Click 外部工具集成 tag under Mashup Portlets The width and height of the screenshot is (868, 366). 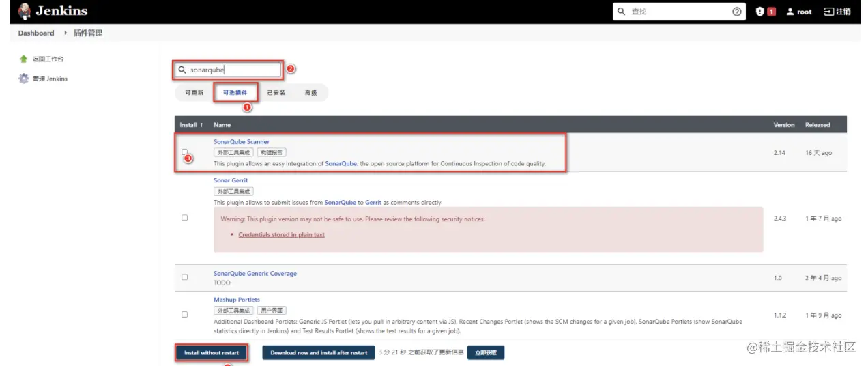(233, 311)
